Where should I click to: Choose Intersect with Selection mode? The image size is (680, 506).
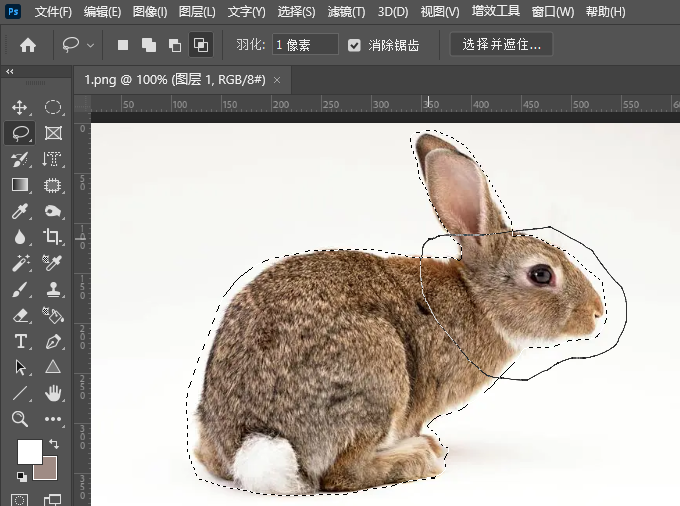[201, 45]
